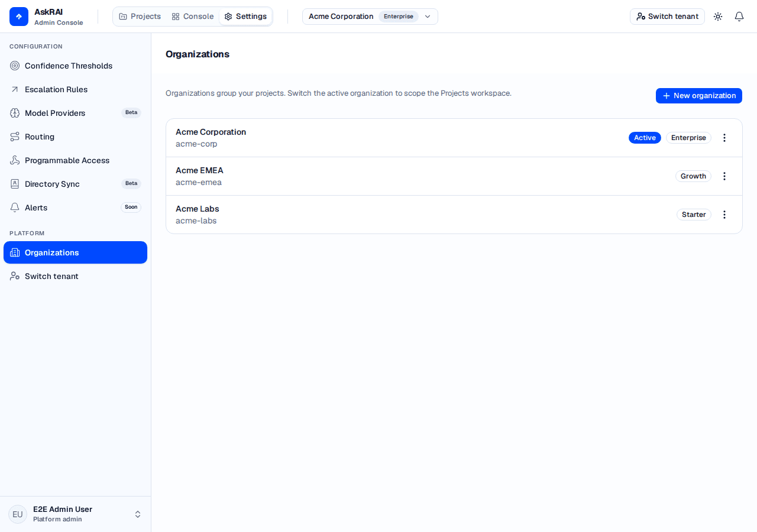Open the Alerts sidebar item
This screenshot has height=532, width=757.
tap(75, 207)
